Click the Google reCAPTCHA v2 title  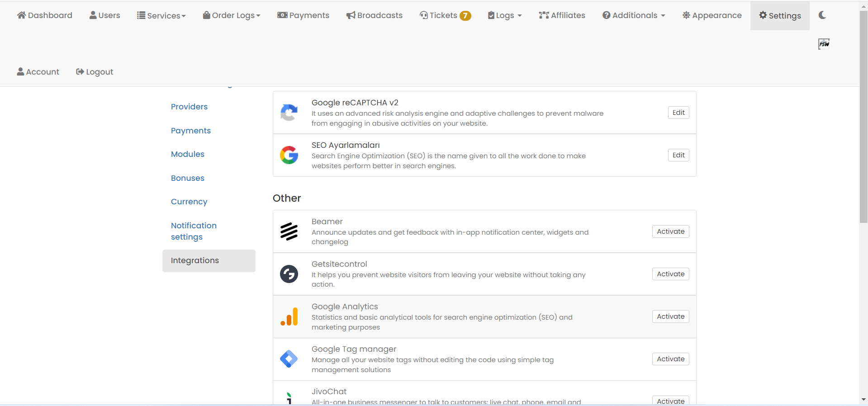point(355,103)
